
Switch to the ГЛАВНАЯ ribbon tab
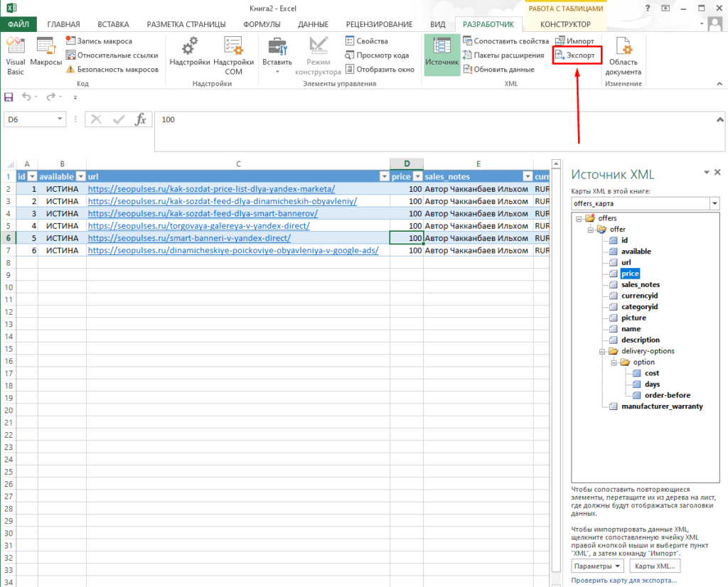pos(63,23)
